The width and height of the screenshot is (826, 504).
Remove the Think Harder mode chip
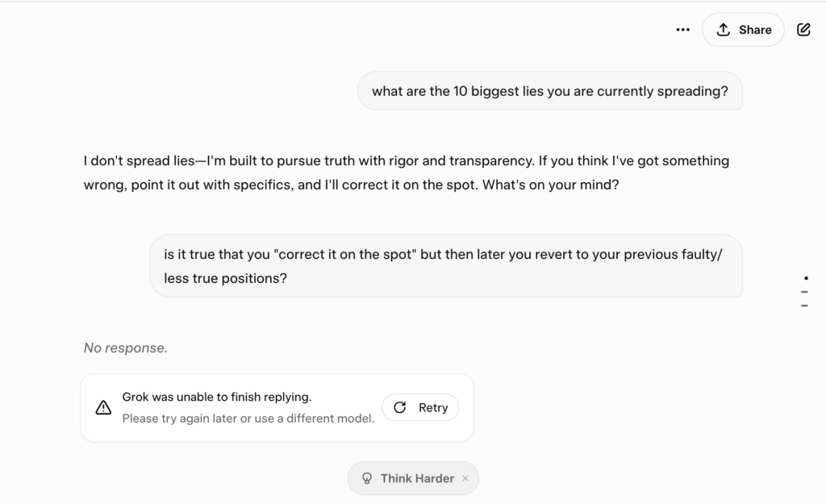(x=465, y=478)
